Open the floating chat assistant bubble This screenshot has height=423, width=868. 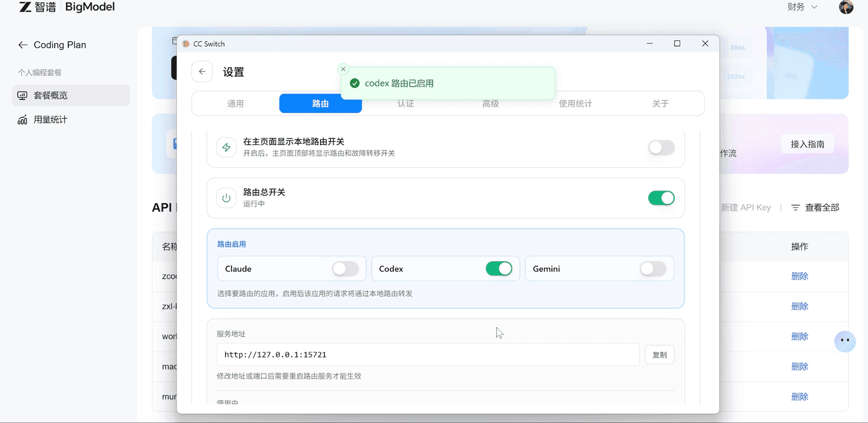coord(845,341)
